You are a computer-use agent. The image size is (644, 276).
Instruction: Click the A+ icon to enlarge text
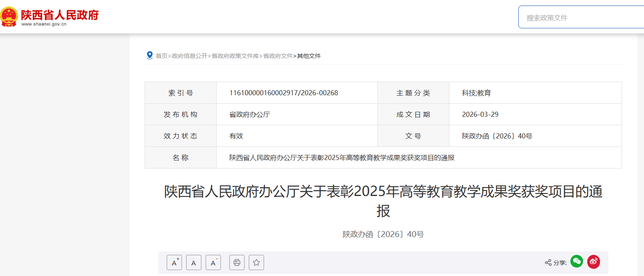[174, 262]
